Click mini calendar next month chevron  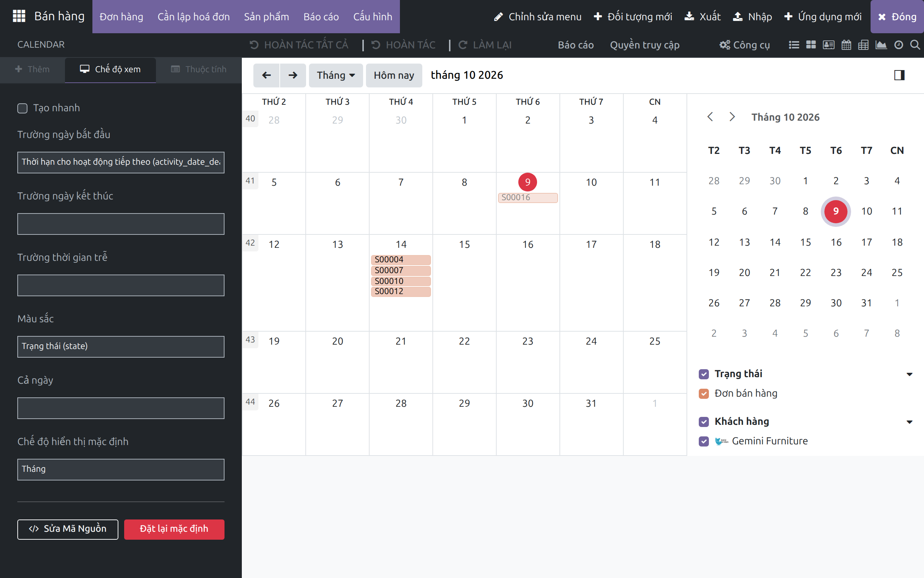(x=732, y=117)
